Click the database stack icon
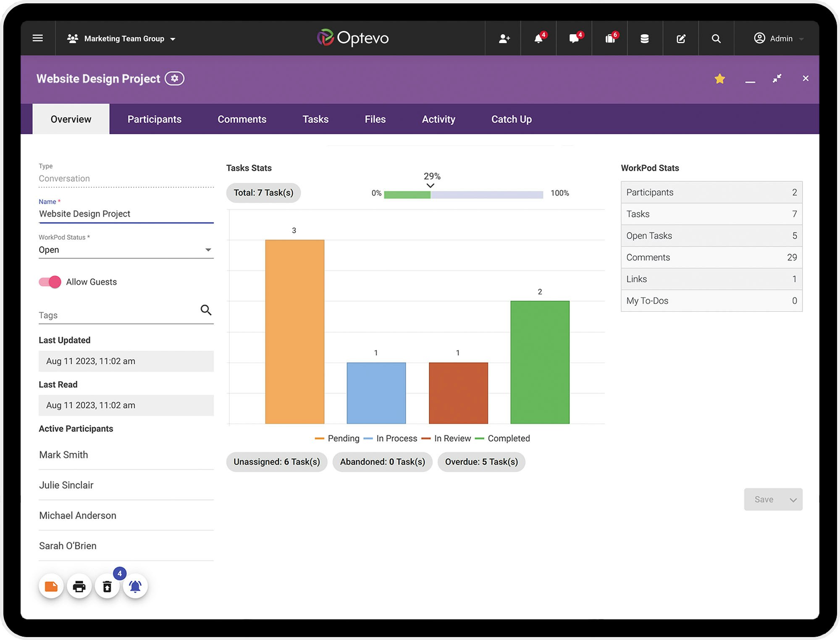This screenshot has width=840, height=640. pyautogui.click(x=644, y=39)
